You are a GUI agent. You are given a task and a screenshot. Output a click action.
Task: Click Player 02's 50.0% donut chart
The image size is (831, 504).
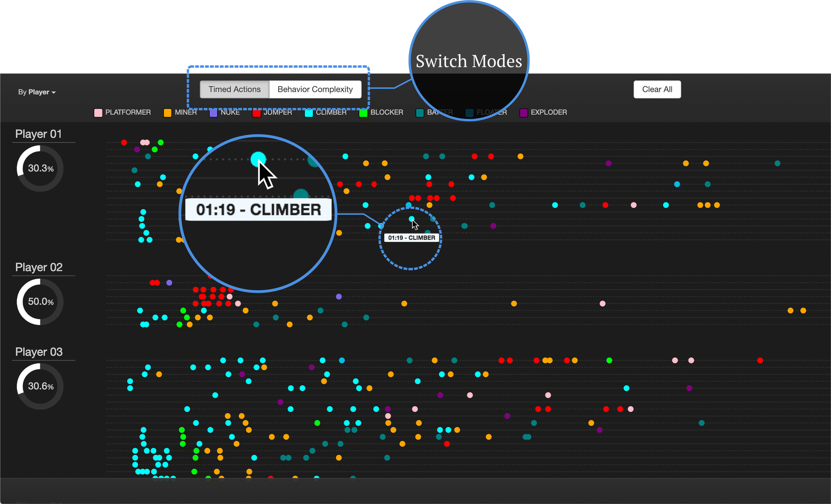tap(39, 301)
